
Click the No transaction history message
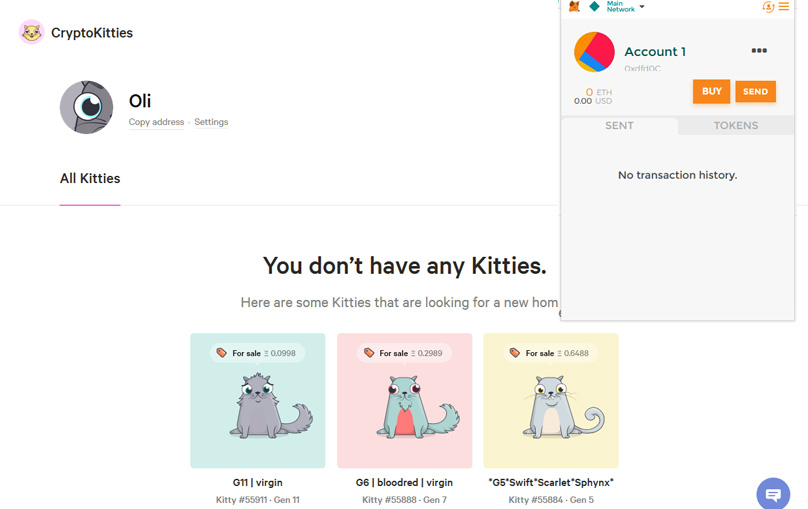(678, 175)
